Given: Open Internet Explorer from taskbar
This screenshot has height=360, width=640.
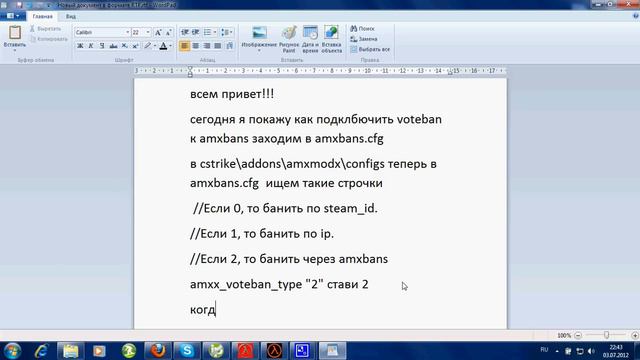Looking at the screenshot, I should pos(41,351).
